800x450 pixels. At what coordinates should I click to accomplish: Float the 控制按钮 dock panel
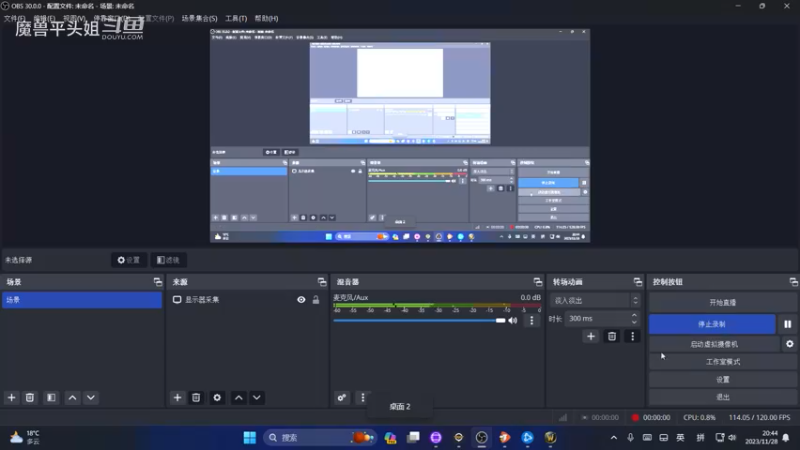pyautogui.click(x=793, y=282)
